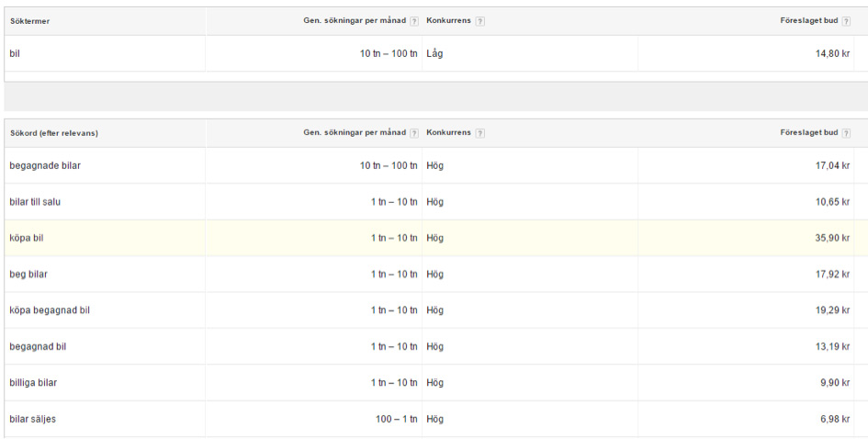Select the keyword 'billiga bilar'

click(x=33, y=383)
